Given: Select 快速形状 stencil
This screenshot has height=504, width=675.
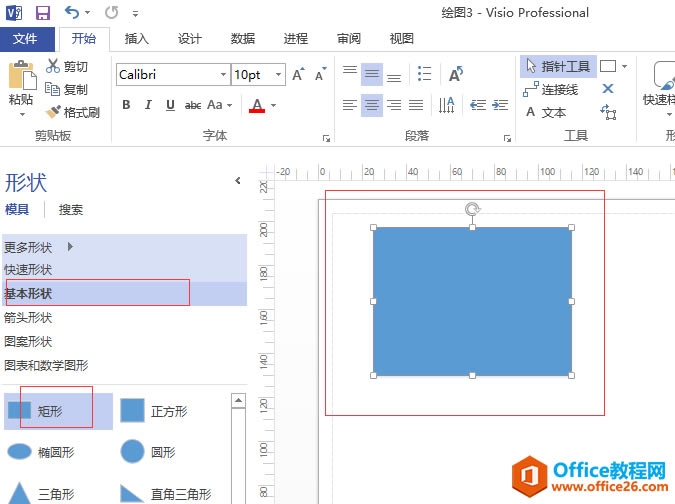Looking at the screenshot, I should tap(124, 270).
